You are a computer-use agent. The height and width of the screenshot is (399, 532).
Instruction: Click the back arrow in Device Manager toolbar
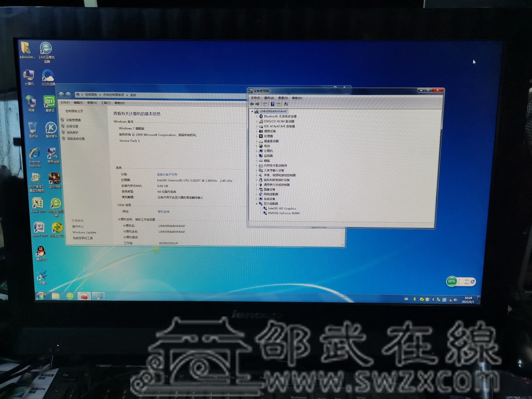pyautogui.click(x=252, y=104)
